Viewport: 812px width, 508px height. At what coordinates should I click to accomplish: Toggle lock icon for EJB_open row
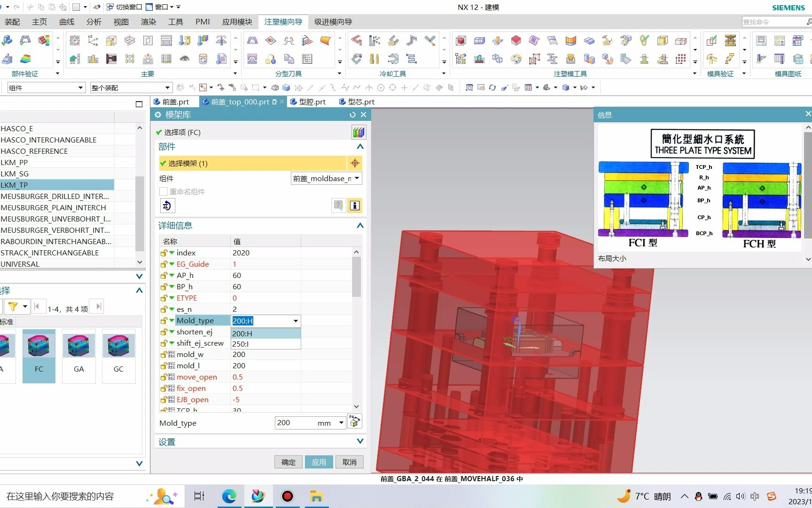pyautogui.click(x=164, y=399)
